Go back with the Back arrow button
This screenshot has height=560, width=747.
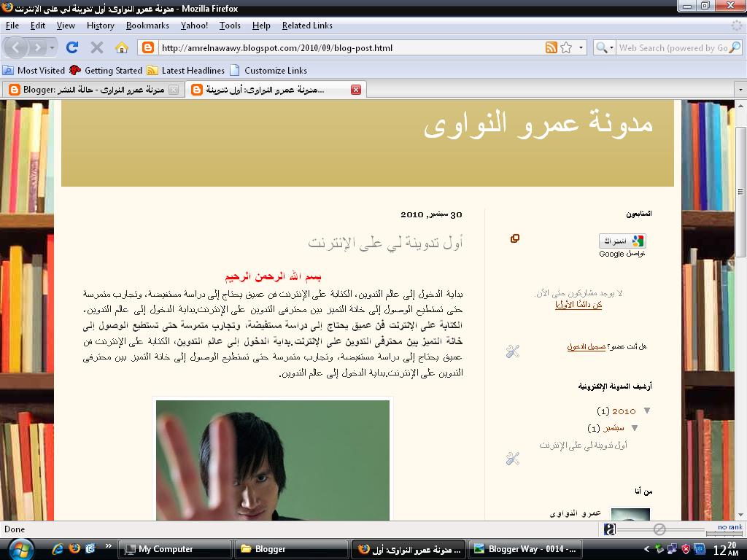pos(16,47)
